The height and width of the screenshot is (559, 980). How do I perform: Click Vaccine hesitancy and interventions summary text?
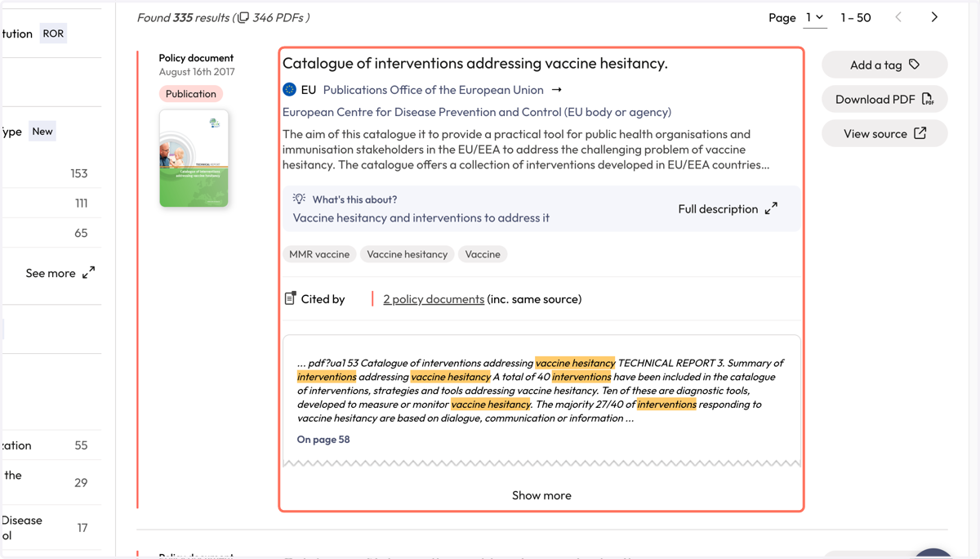pos(421,218)
